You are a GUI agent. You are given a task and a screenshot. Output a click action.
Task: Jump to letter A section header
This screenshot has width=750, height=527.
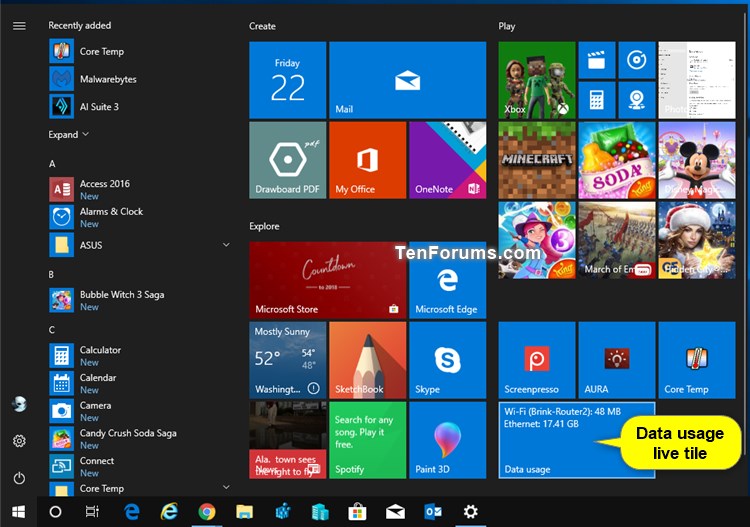tap(52, 164)
